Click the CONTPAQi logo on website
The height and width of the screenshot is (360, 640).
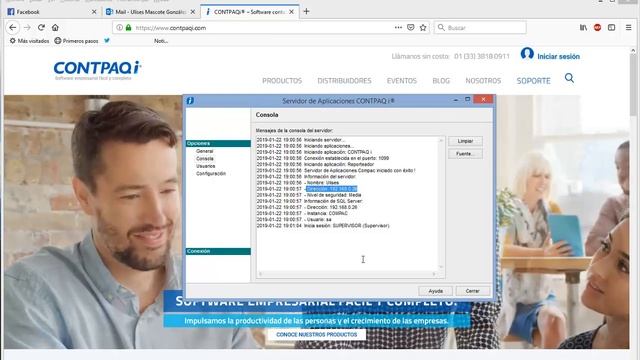[x=97, y=70]
